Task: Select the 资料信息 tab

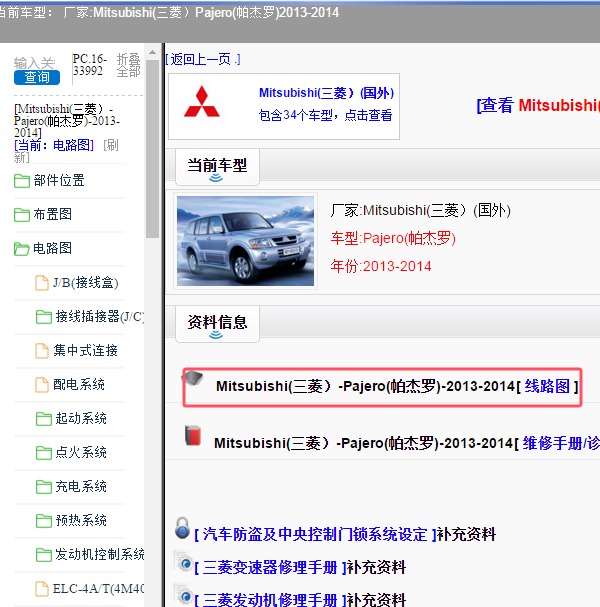Action: click(217, 324)
